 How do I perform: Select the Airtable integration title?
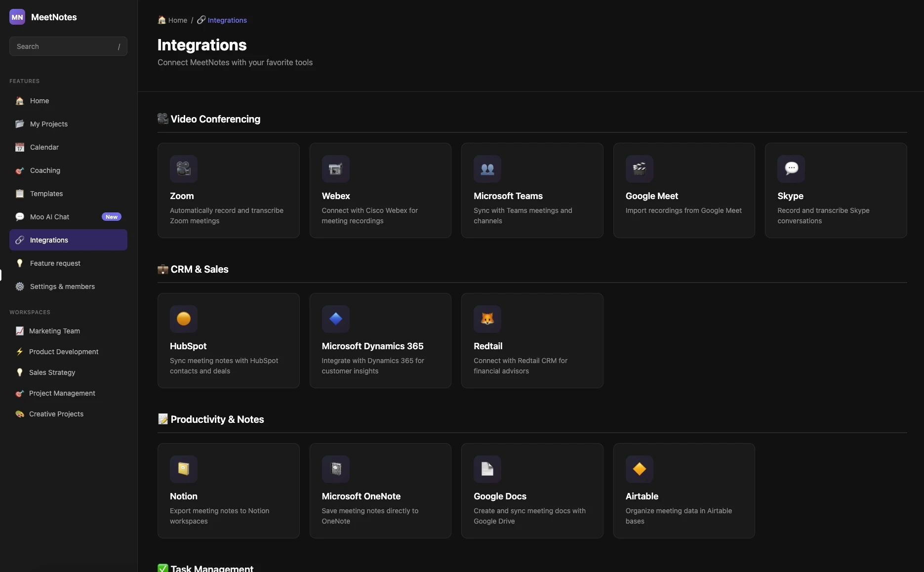point(642,496)
